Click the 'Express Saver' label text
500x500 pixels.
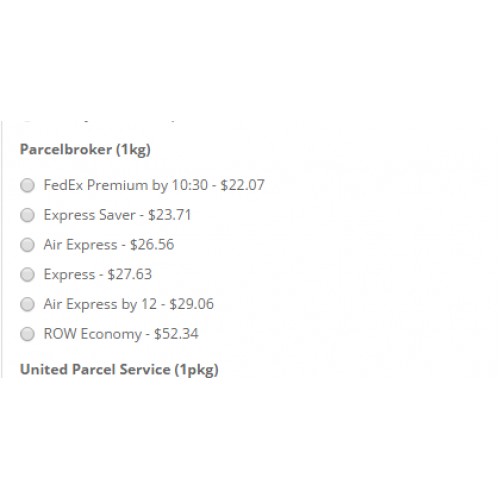click(90, 215)
